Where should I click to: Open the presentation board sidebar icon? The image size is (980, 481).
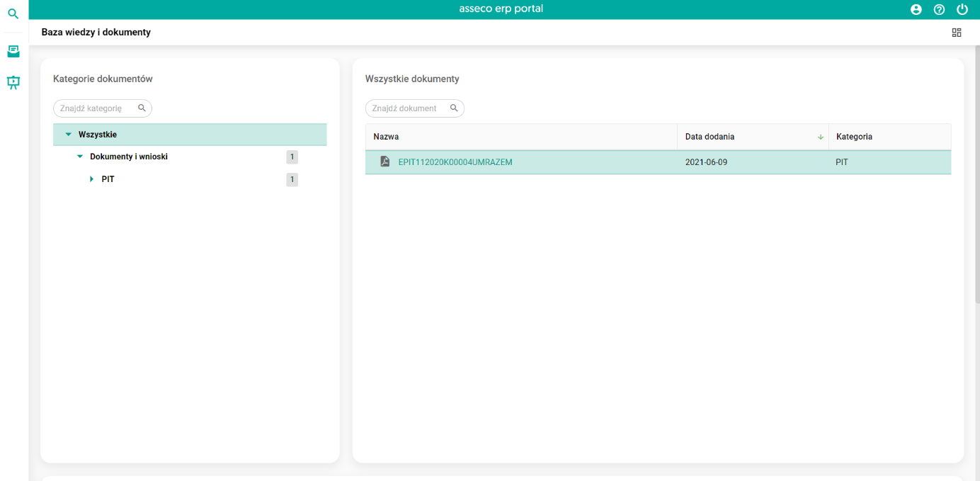click(13, 82)
